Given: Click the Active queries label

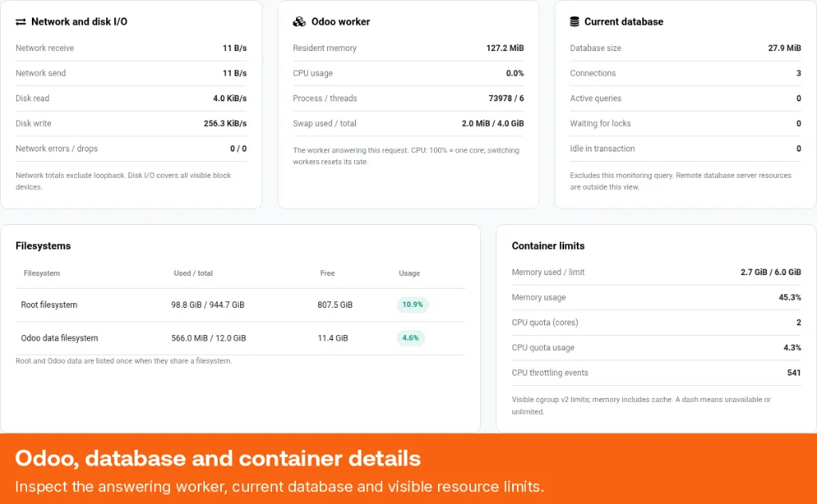Looking at the screenshot, I should pyautogui.click(x=595, y=98).
